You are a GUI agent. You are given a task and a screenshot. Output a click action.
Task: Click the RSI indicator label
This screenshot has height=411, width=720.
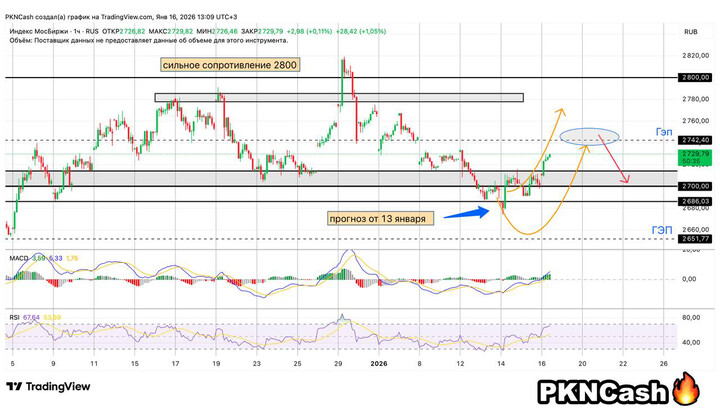(16, 318)
